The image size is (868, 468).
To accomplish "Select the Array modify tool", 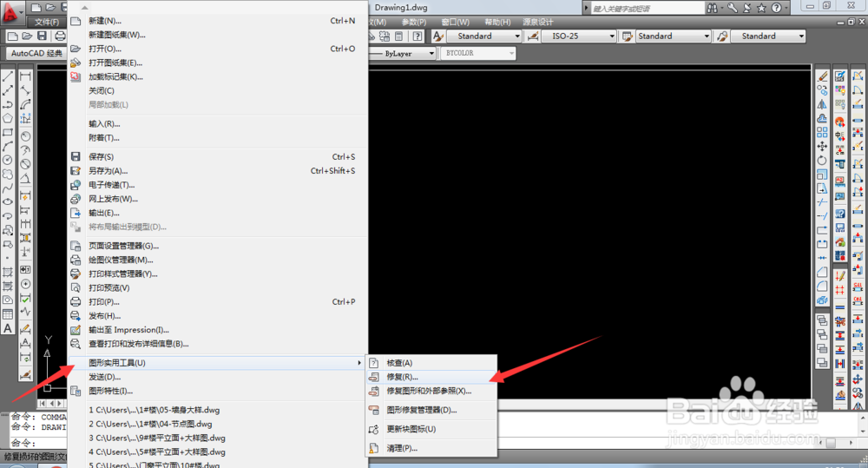I will point(822,132).
